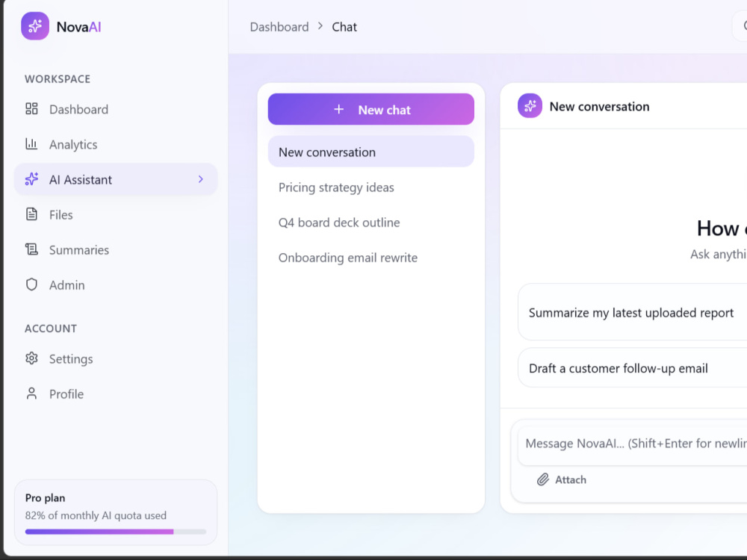The height and width of the screenshot is (560, 747).
Task: Go to Files section
Action: click(x=116, y=215)
